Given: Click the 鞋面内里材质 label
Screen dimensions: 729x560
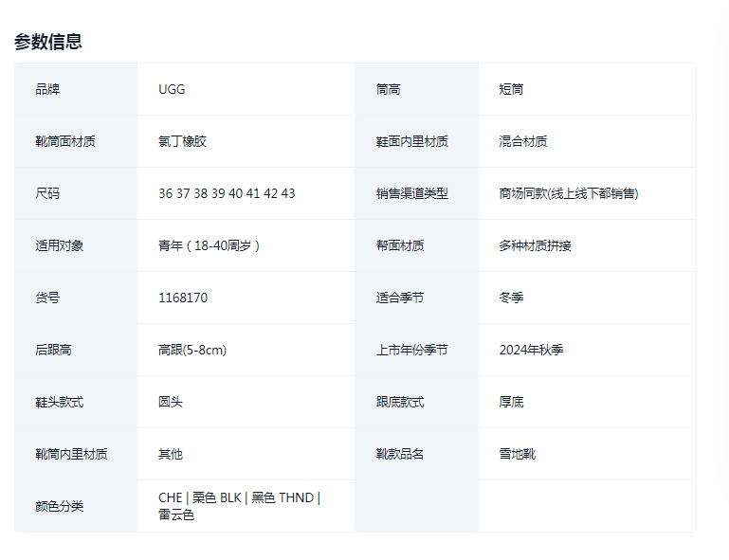Looking at the screenshot, I should coord(412,141).
